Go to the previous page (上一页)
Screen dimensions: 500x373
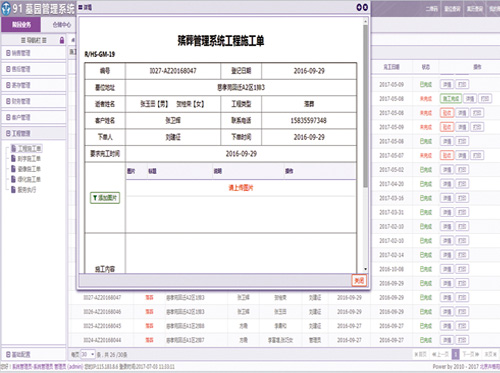click(x=440, y=354)
